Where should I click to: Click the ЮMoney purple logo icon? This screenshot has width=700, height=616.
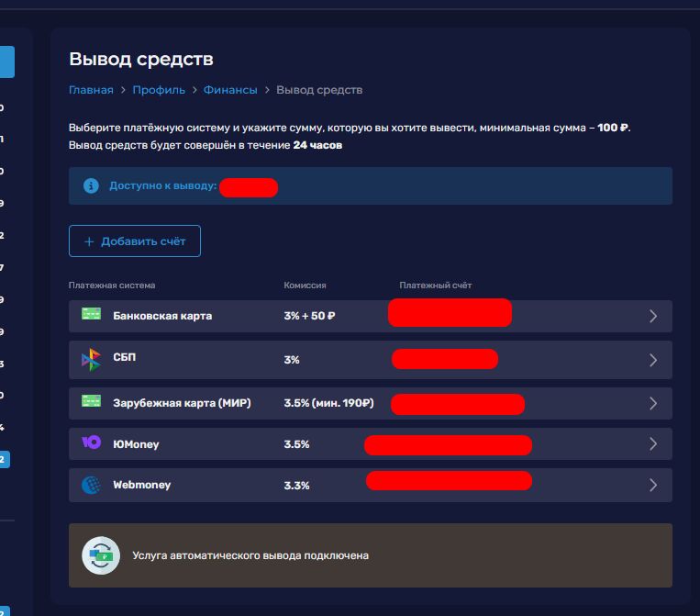tap(91, 443)
